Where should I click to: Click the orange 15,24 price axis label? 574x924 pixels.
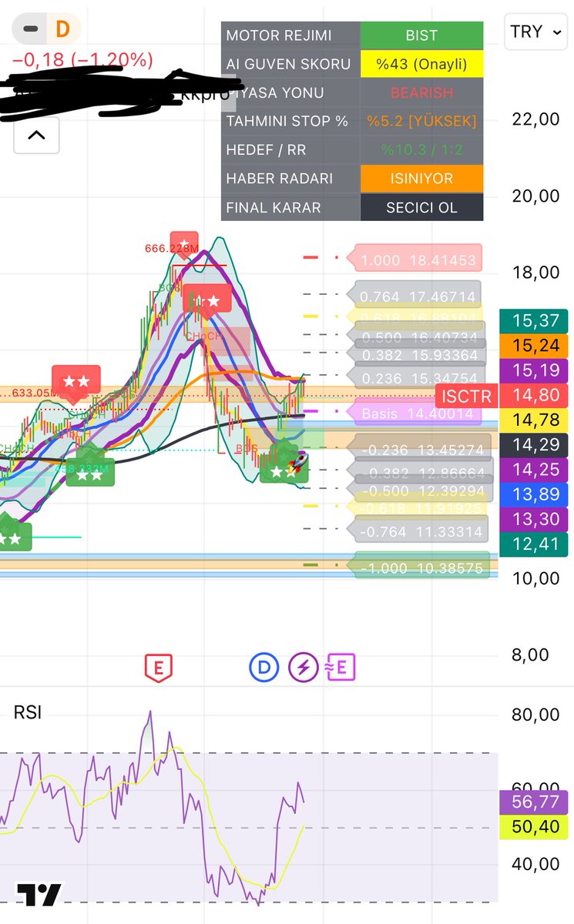coord(534,346)
